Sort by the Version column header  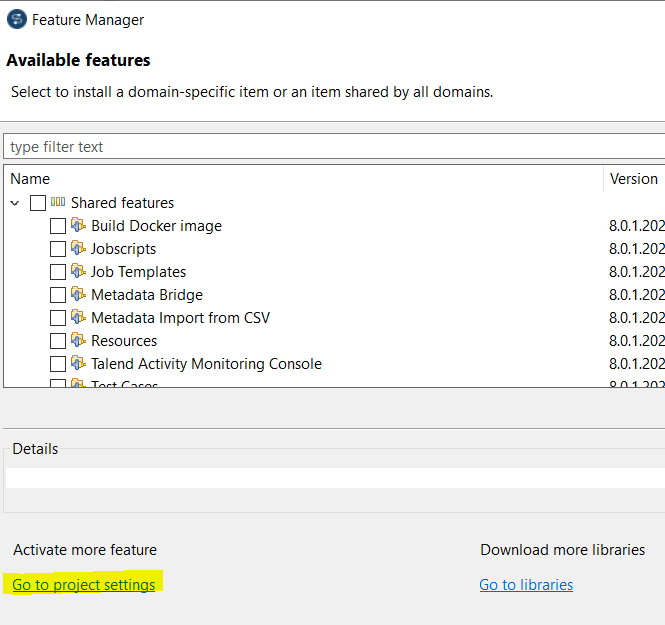634,179
